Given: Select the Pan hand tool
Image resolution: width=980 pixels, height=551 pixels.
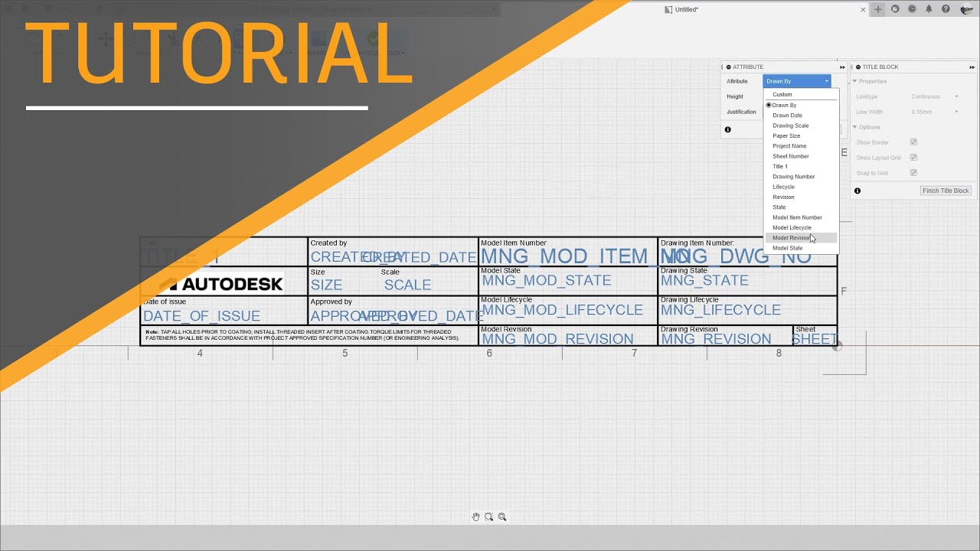Looking at the screenshot, I should pos(475,517).
